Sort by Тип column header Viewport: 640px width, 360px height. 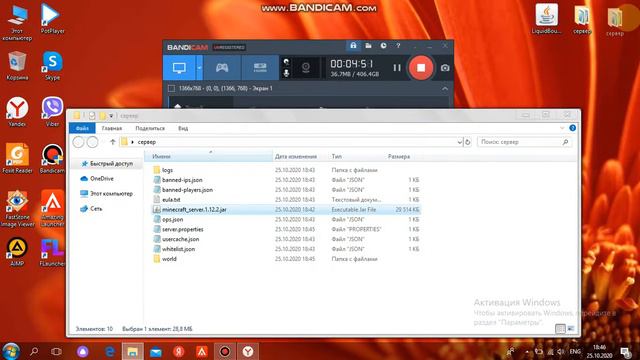tap(336, 156)
